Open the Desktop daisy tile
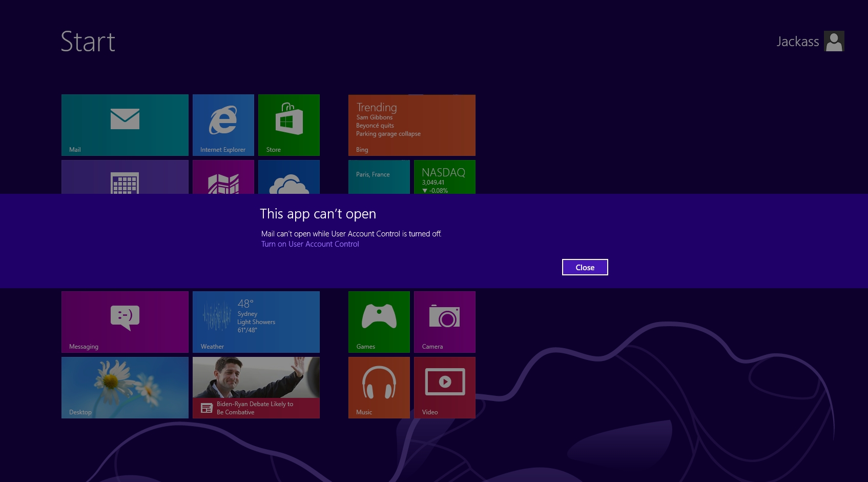The image size is (868, 482). pos(125,388)
